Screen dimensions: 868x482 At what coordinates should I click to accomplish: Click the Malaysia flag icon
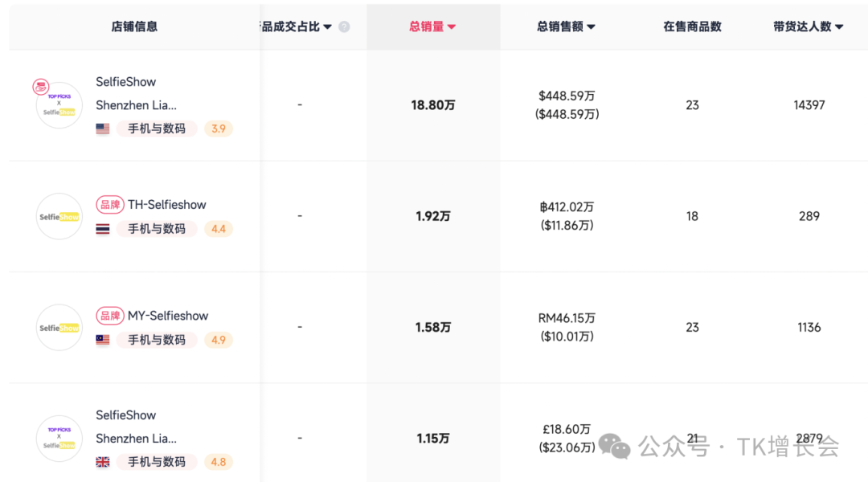pos(103,340)
